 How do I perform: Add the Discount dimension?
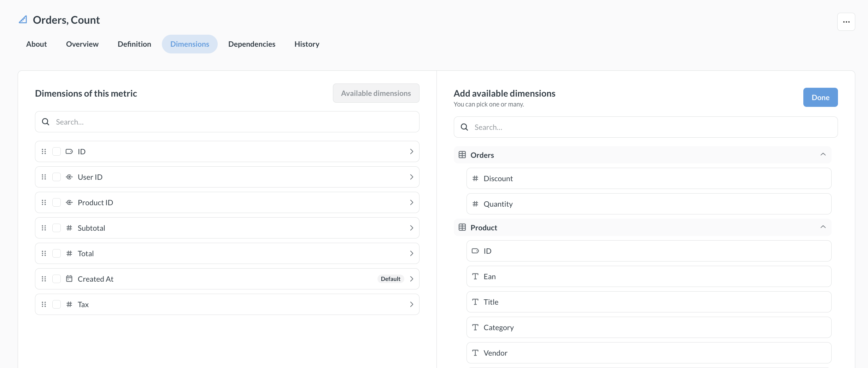649,178
